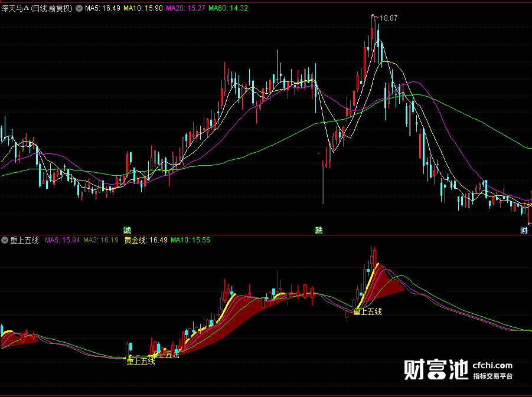
Task: Click the 18.87 high price label
Action: pos(389,18)
